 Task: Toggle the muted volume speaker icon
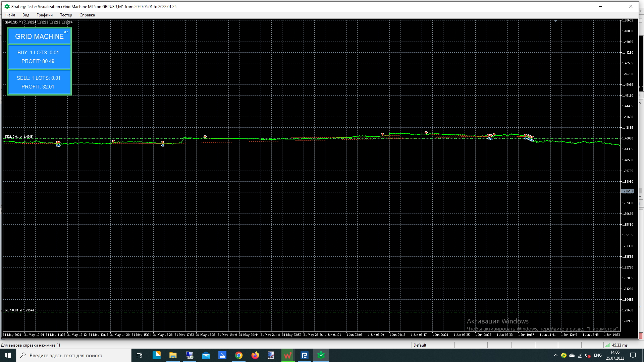click(x=588, y=355)
